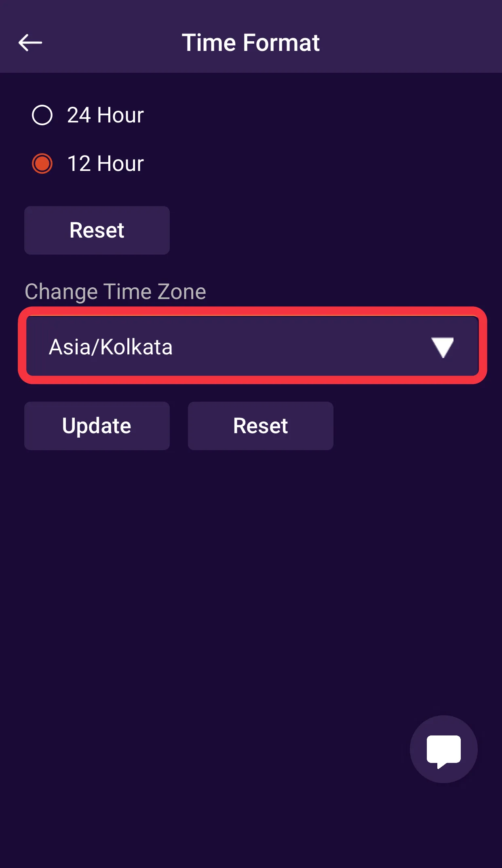Save the selected time zone with Update

click(x=97, y=426)
